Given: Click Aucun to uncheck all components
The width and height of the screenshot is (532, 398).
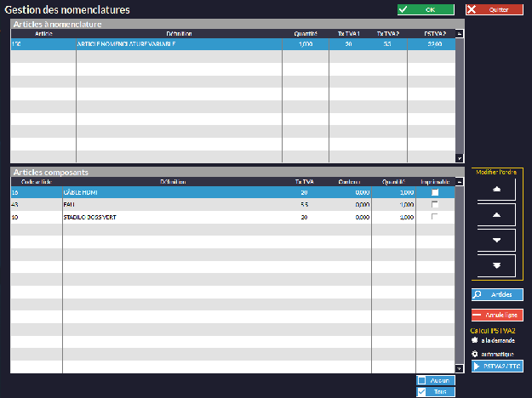Looking at the screenshot, I should click(x=436, y=380).
